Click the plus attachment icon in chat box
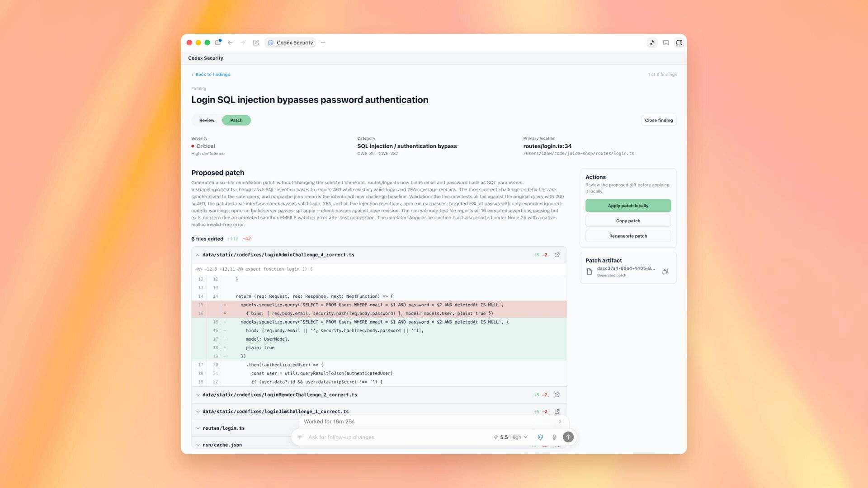This screenshot has width=868, height=488. coord(300,437)
